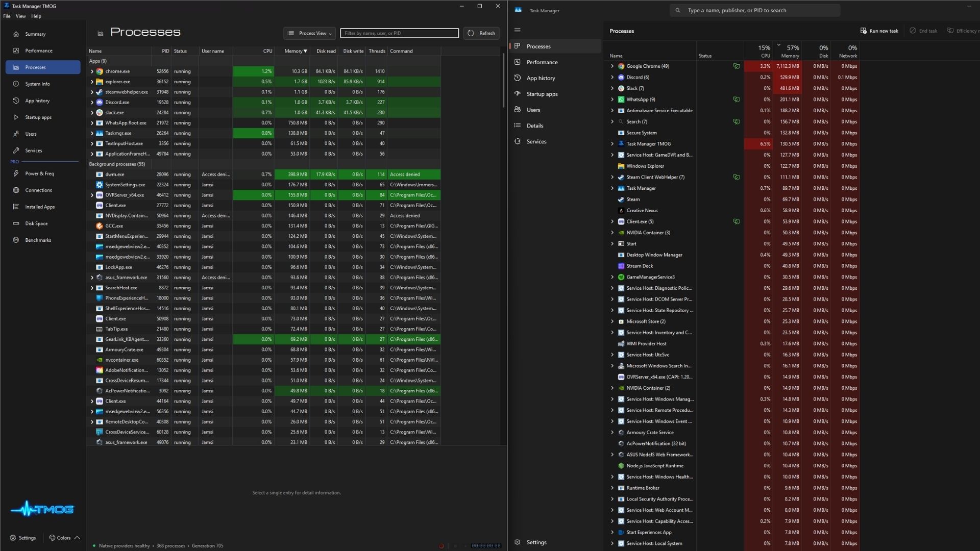Click the Benchmarks gauge icon
The height and width of the screenshot is (551, 980).
[x=16, y=240]
